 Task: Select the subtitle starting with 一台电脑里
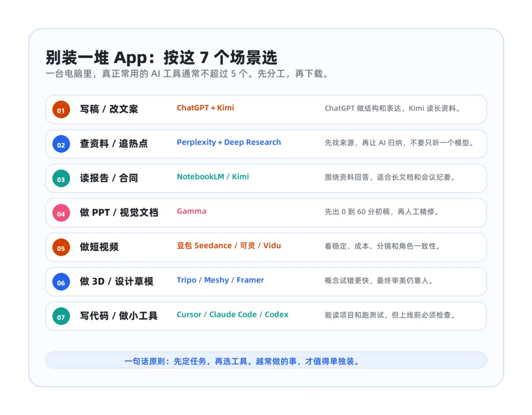(x=188, y=74)
